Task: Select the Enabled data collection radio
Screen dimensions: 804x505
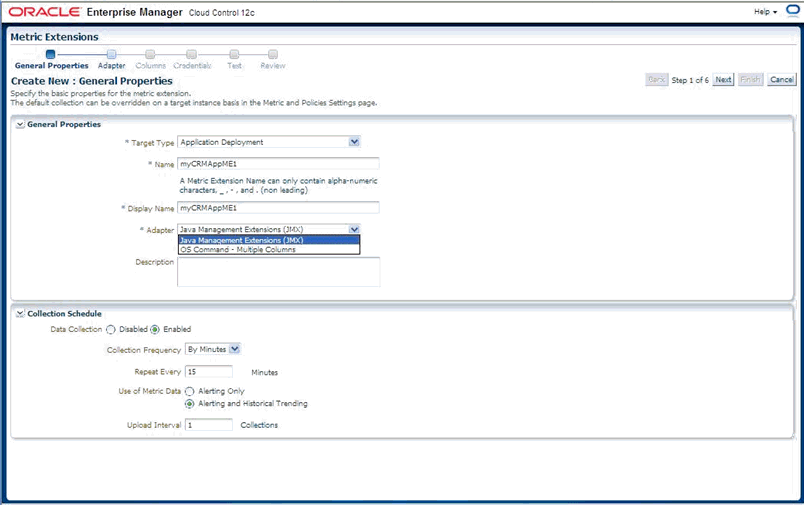Action: tap(155, 330)
